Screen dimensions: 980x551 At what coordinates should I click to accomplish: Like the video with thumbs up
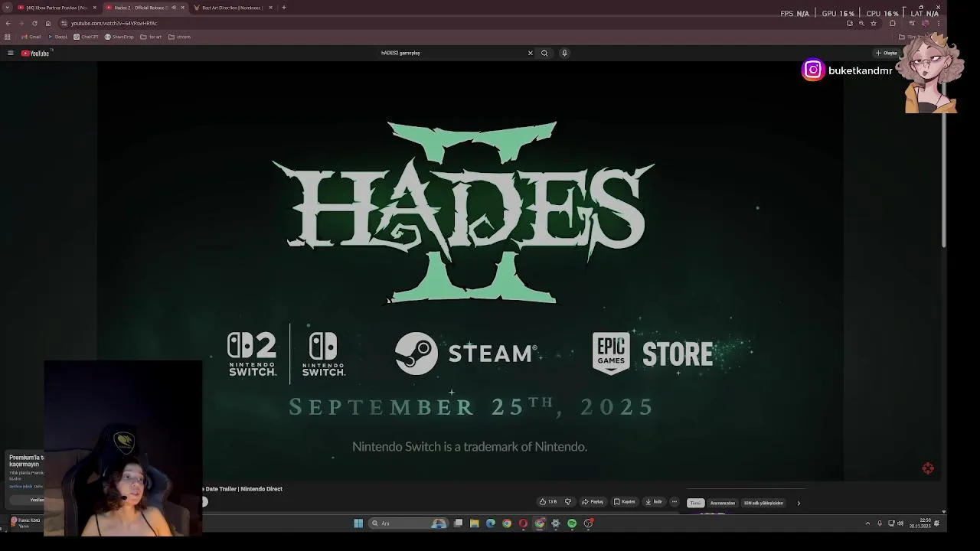pyautogui.click(x=548, y=502)
